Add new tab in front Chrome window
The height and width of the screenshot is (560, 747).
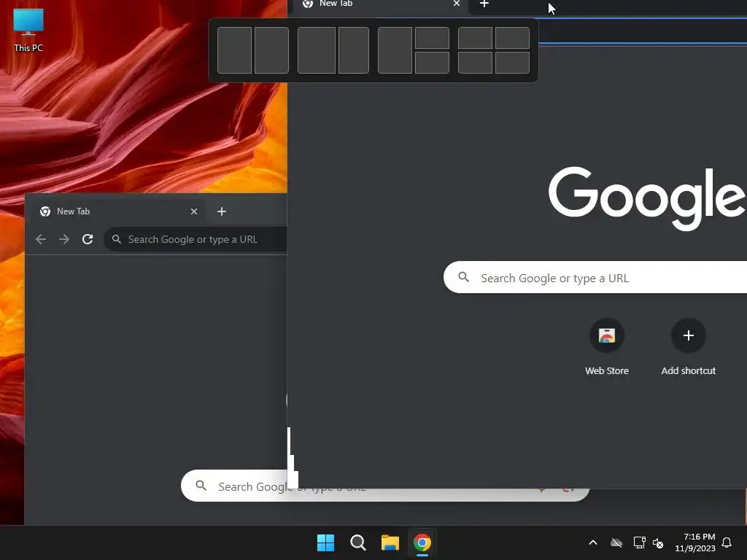(x=484, y=4)
